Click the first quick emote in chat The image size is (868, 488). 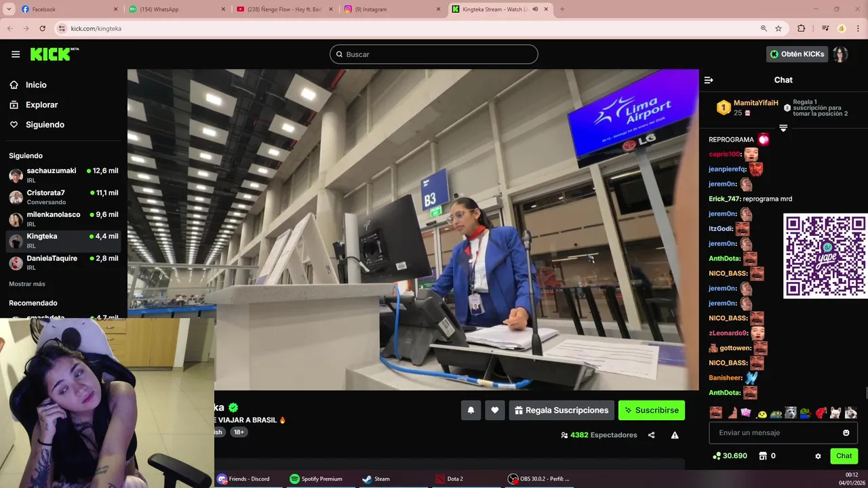click(715, 412)
